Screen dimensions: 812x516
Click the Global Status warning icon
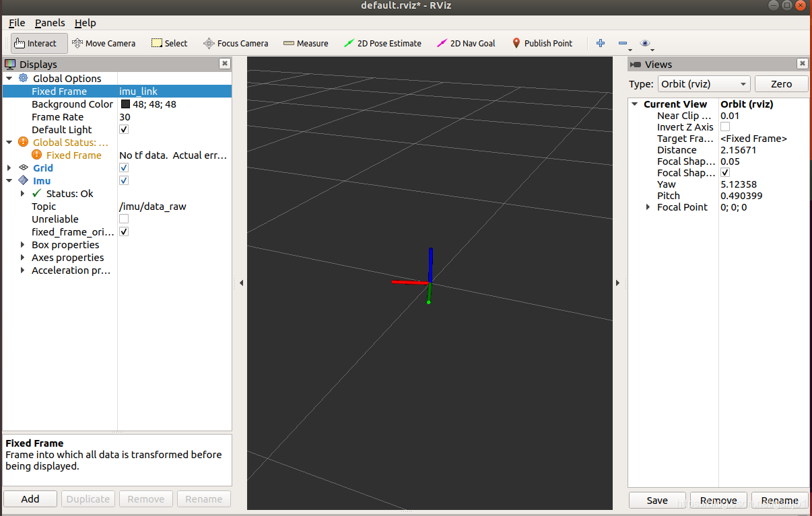click(23, 142)
